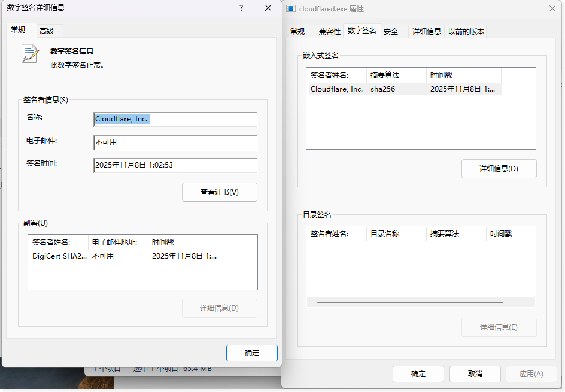This screenshot has height=392, width=565.
Task: Click the horizontal scrollbar in catalog signatures list
Action: click(x=410, y=302)
